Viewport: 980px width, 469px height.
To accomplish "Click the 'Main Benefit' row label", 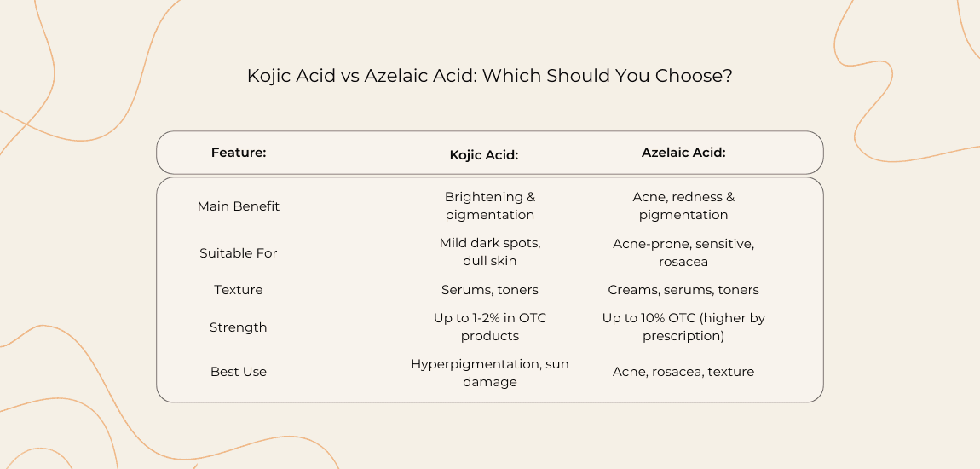I will point(239,206).
